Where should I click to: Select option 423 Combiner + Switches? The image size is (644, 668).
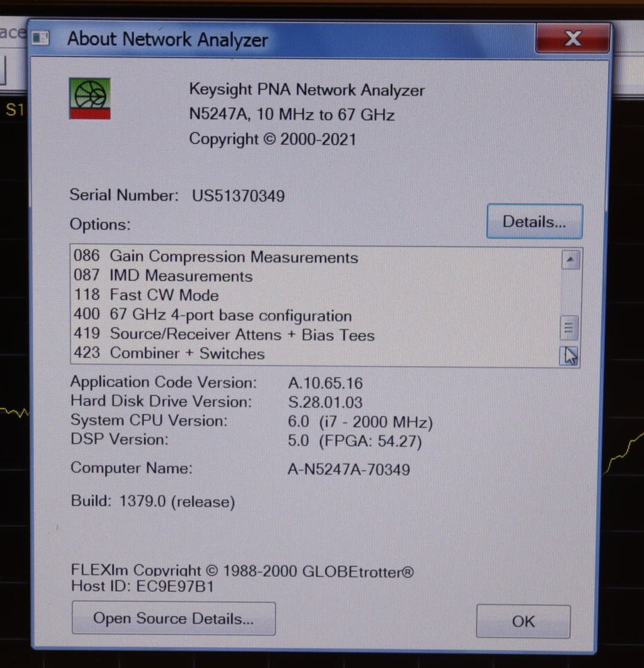click(168, 353)
